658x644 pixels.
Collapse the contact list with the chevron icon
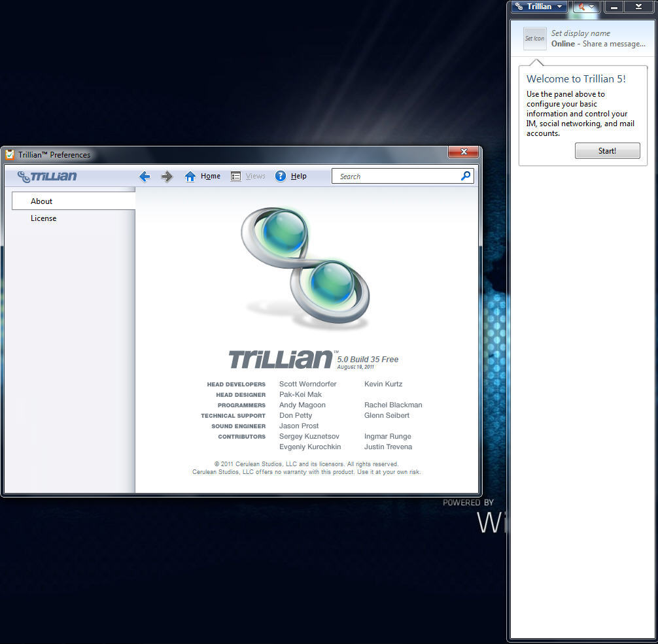(x=638, y=7)
